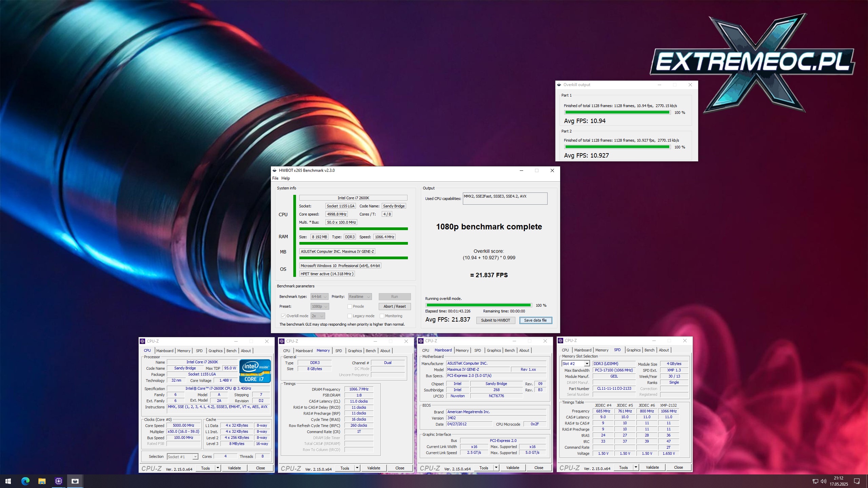The image size is (868, 488).
Task: Minimize the CPU-Z Mainboard window
Action: coord(514,341)
